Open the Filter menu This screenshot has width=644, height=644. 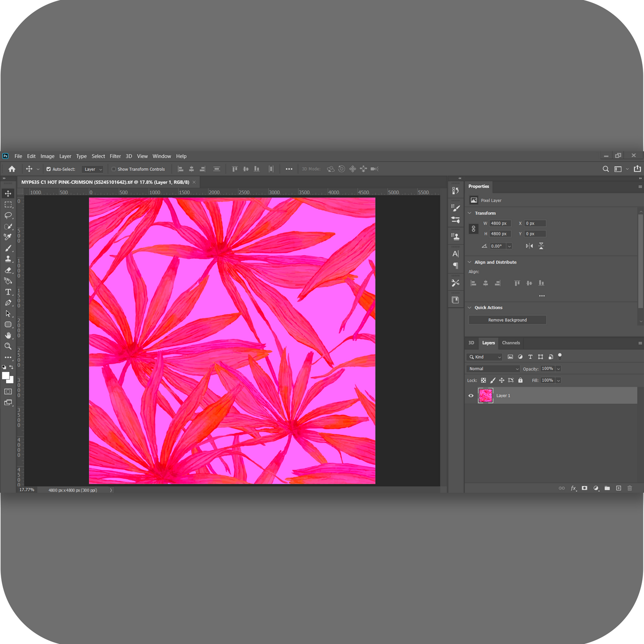coord(115,156)
